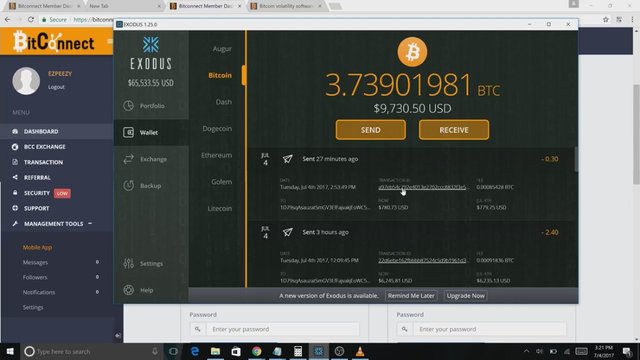640x360 pixels.
Task: Open Microsoft Edge from the taskbar
Action: tap(195, 351)
